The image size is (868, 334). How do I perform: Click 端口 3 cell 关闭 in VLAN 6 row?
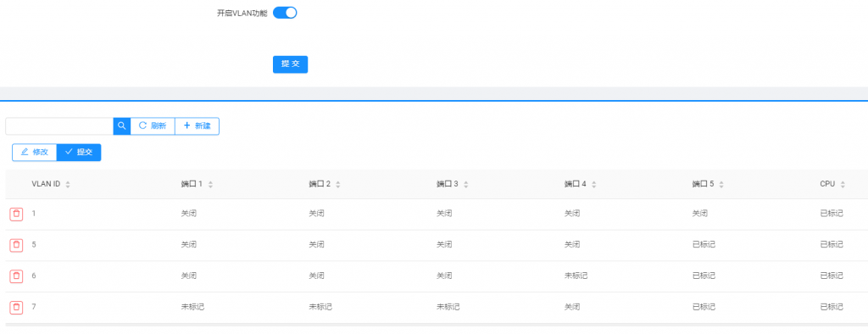[x=444, y=276]
